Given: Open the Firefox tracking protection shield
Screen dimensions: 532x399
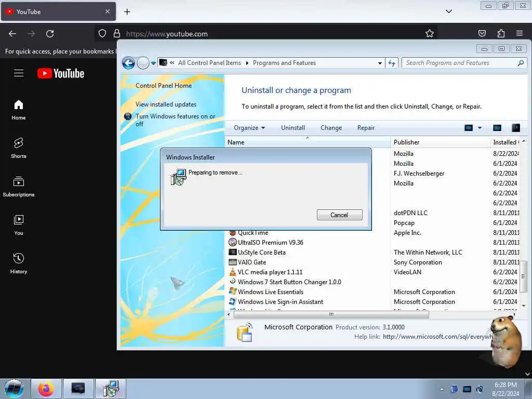Looking at the screenshot, I should click(102, 34).
